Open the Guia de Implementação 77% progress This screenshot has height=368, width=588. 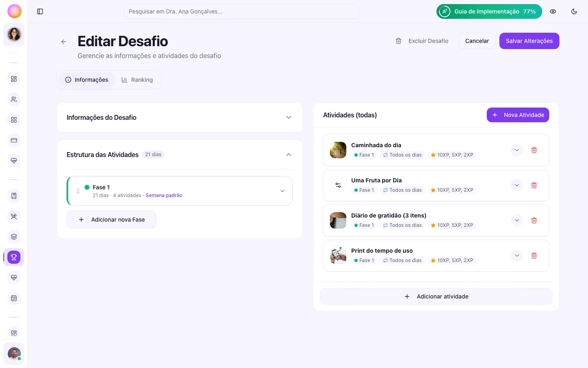click(x=489, y=11)
